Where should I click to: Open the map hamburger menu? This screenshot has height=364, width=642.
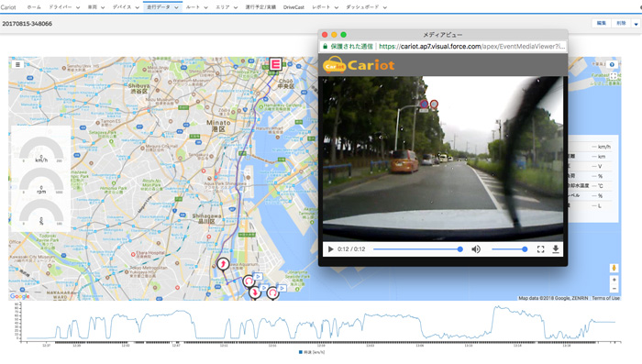pos(17,65)
